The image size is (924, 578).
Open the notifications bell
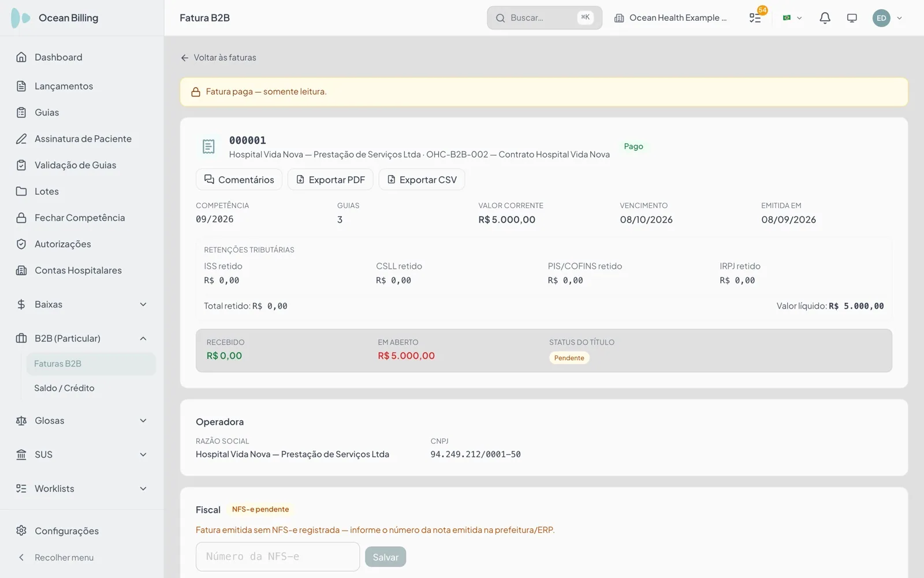pyautogui.click(x=825, y=18)
